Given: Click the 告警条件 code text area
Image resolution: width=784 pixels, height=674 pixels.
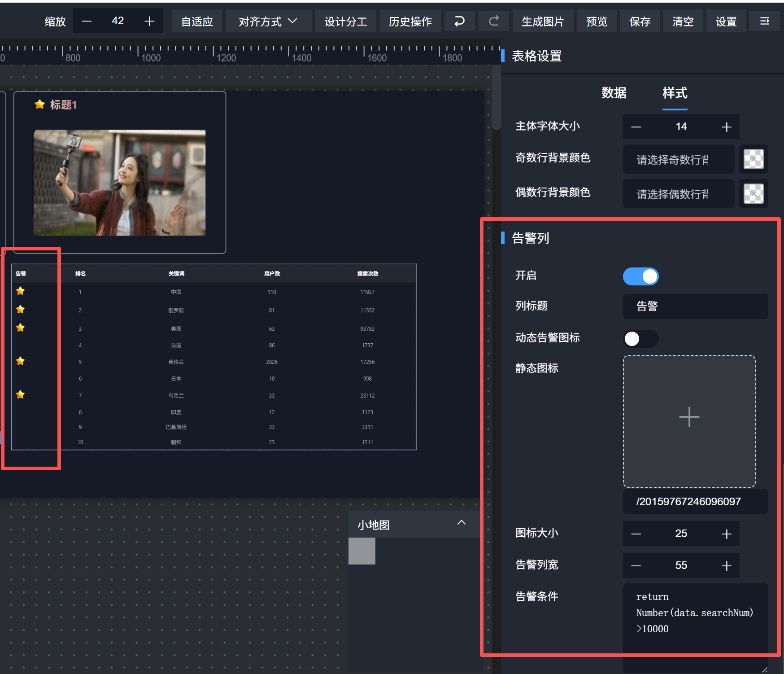Looking at the screenshot, I should click(x=696, y=628).
